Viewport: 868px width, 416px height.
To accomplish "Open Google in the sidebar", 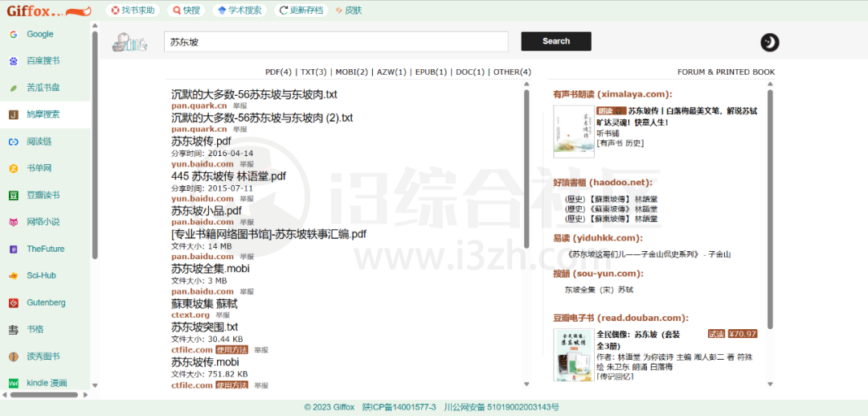I will (x=40, y=35).
